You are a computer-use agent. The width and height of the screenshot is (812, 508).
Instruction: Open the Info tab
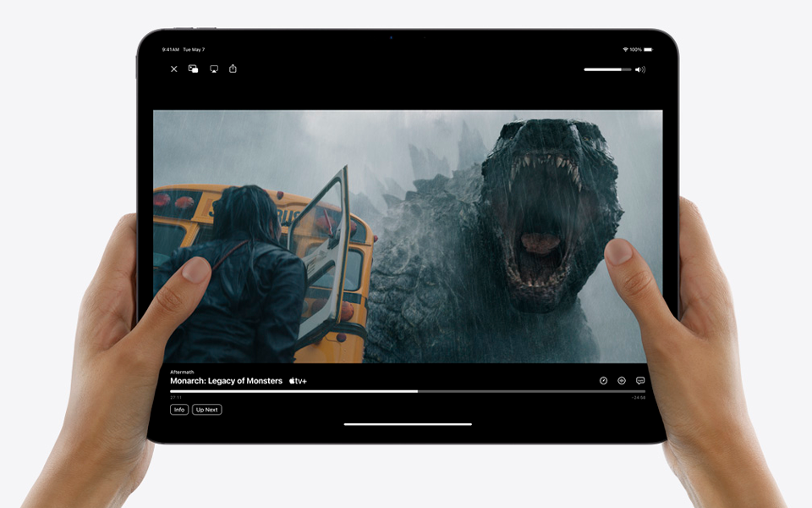[179, 410]
